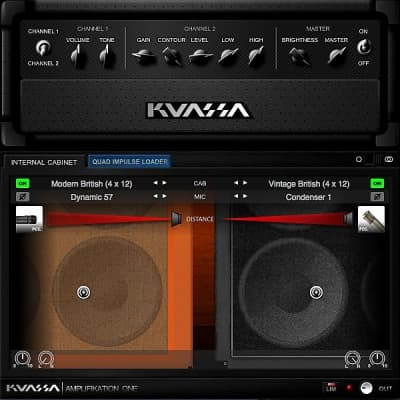
Task: Click the DISTANCE label
Action: click(x=200, y=219)
